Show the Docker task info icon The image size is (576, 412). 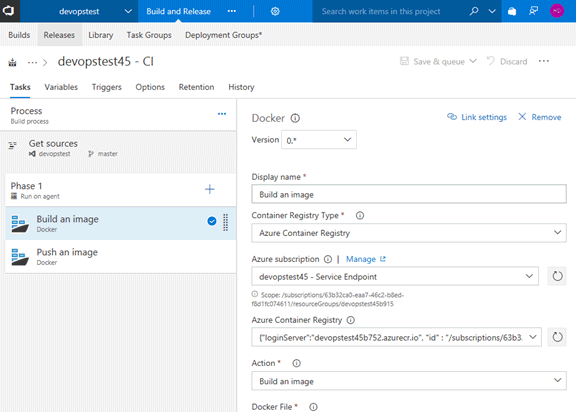295,118
